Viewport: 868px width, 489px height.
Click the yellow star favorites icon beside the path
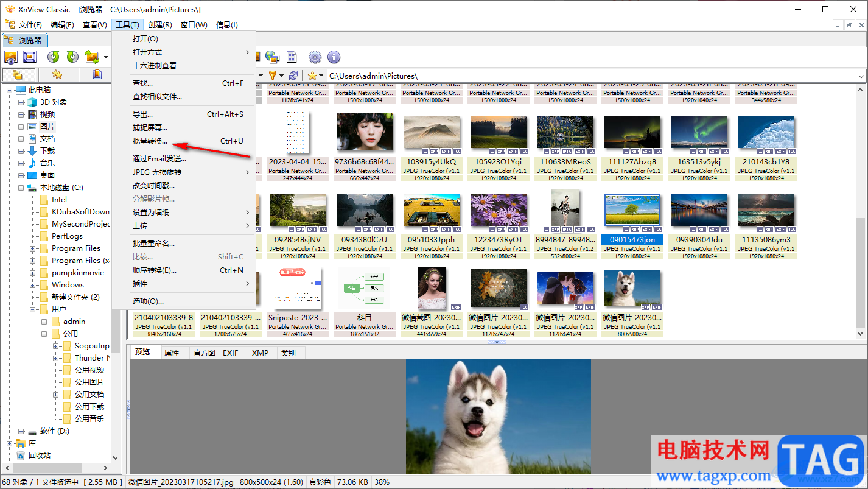click(312, 76)
